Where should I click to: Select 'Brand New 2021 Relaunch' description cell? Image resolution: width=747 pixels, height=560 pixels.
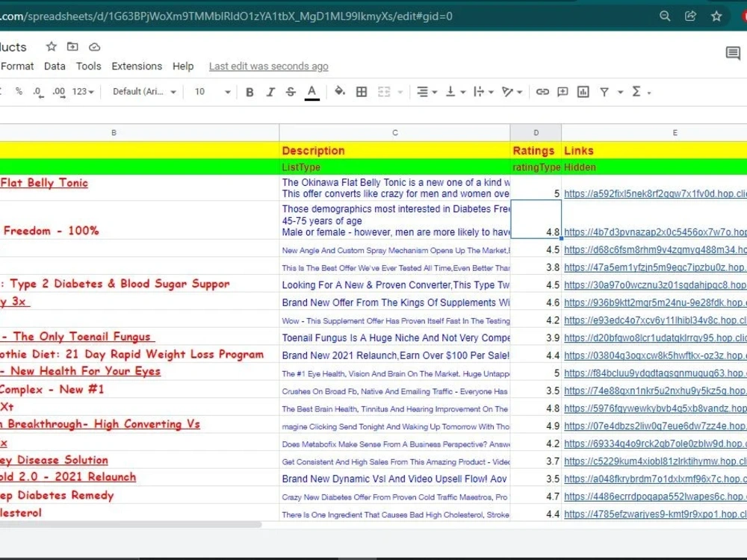tap(395, 355)
